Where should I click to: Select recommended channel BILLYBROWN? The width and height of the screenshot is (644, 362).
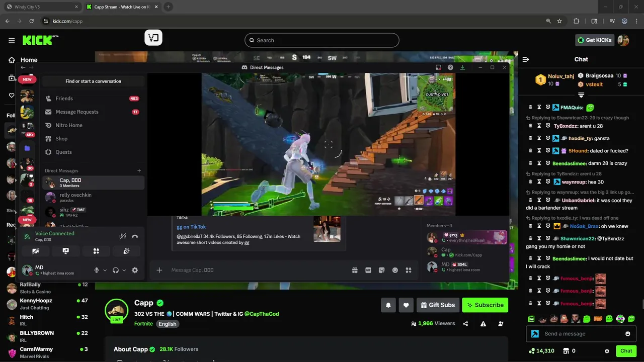(48, 336)
